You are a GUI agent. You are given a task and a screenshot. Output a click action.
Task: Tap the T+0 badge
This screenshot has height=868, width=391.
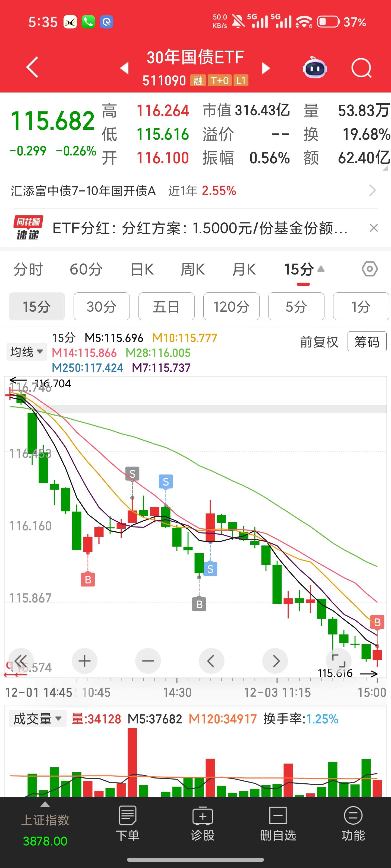220,81
